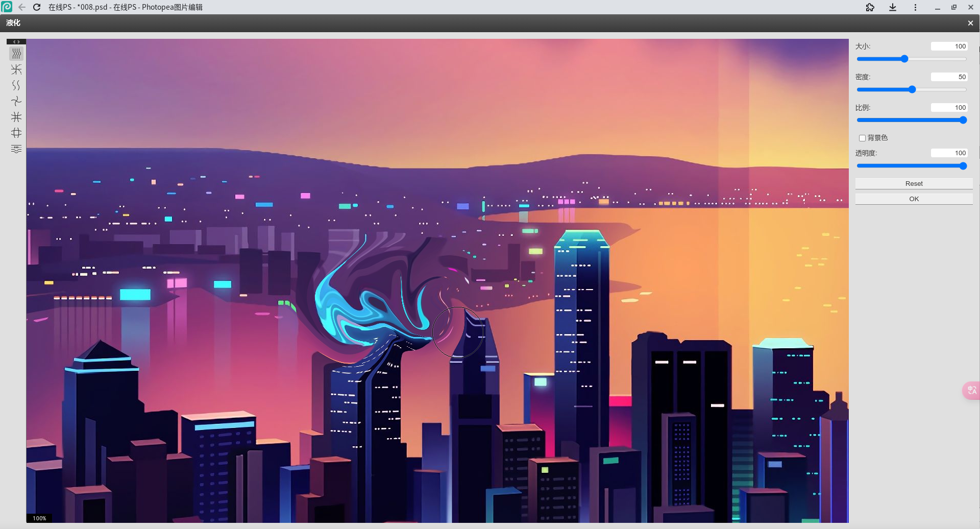Click the 大小 value field showing 100

point(949,46)
